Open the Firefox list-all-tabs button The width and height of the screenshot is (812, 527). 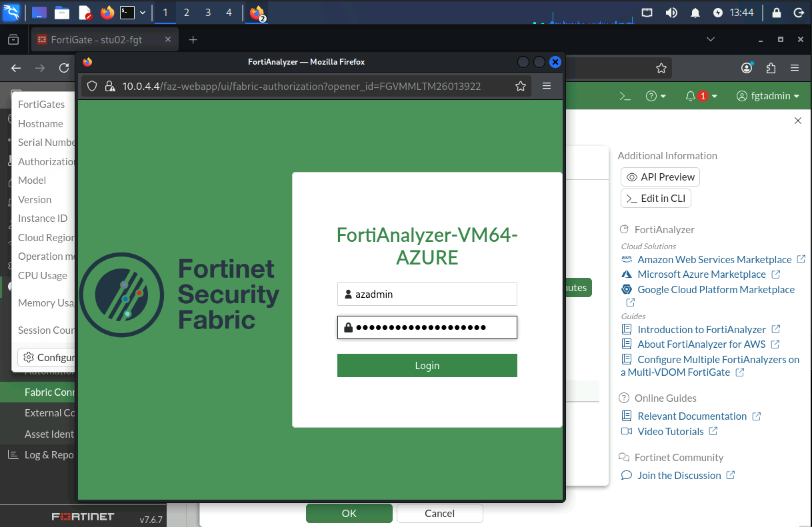[x=711, y=40]
